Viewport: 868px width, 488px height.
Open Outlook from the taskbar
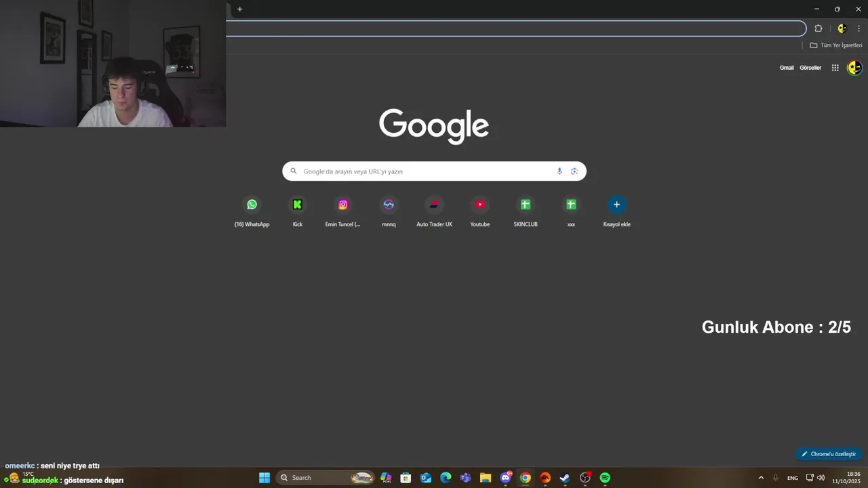426,478
